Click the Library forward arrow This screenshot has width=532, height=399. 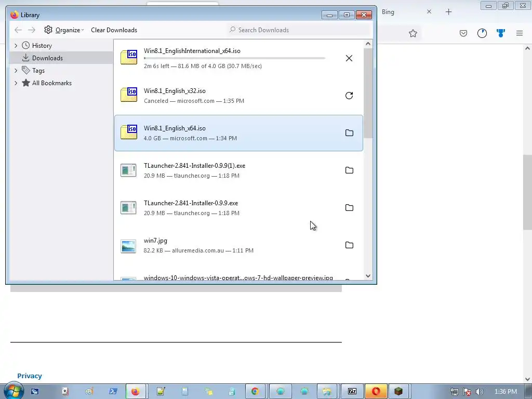pyautogui.click(x=32, y=30)
